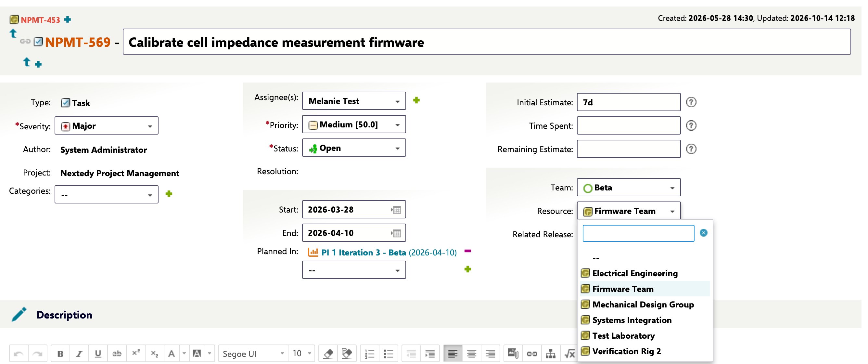Select Mechanical Design Group resource
Viewport: 868px width, 364px height.
tap(645, 304)
